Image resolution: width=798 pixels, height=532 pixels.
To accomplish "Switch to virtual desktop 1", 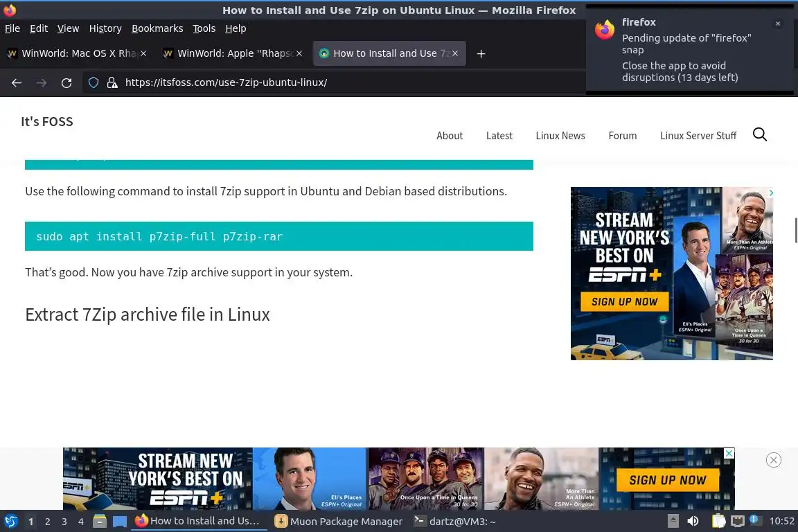I will coord(30,522).
